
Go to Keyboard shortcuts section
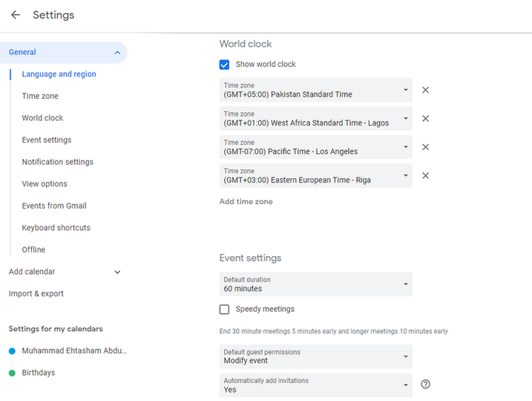click(x=56, y=228)
